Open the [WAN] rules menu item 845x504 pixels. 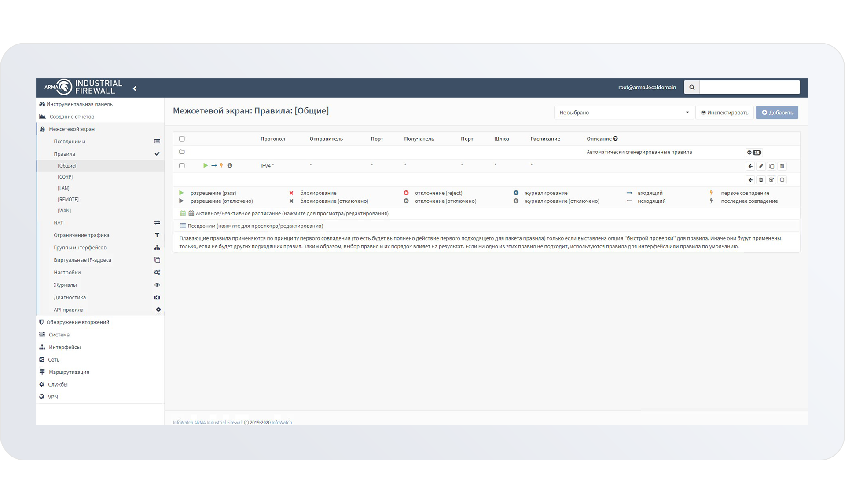click(x=64, y=211)
